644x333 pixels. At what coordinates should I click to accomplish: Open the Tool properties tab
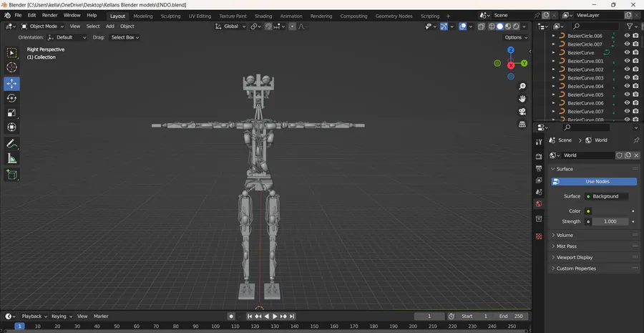click(539, 142)
